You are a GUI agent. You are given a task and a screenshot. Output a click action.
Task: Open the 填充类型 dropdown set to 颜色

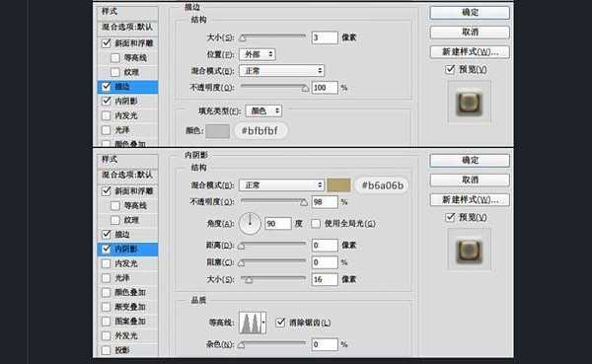(x=263, y=110)
